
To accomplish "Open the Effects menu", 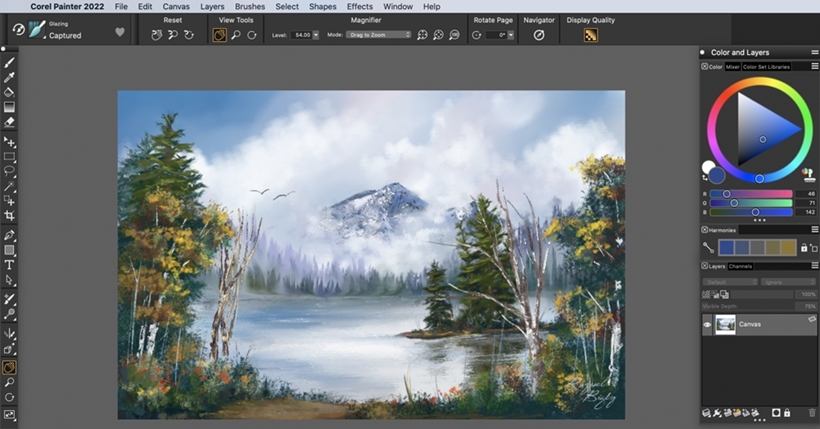I will pyautogui.click(x=360, y=6).
